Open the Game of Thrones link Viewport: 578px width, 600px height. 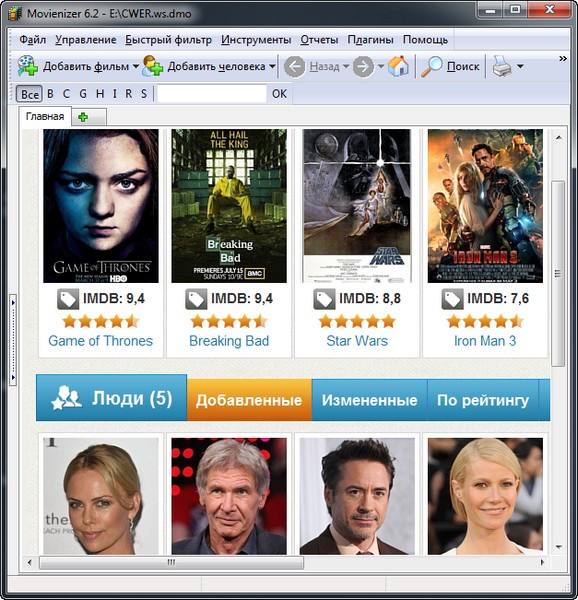(x=101, y=341)
